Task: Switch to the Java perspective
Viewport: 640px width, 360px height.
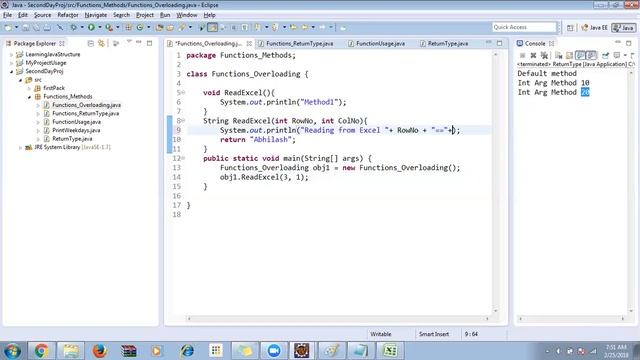Action: [x=624, y=27]
